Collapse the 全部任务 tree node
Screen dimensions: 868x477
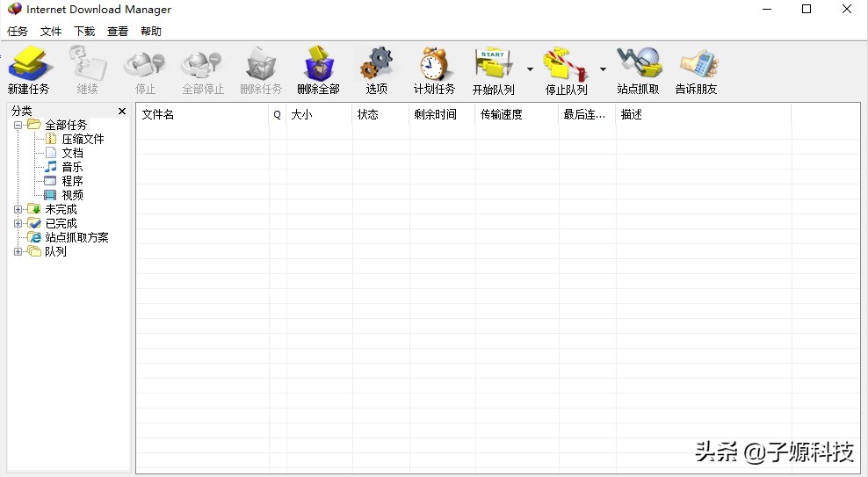18,125
